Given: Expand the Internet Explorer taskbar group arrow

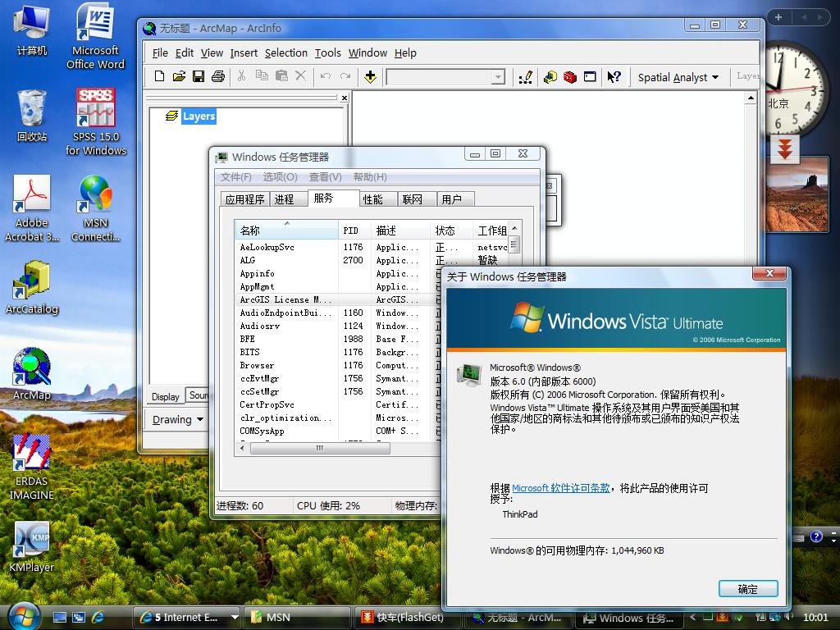Looking at the screenshot, I should (235, 617).
